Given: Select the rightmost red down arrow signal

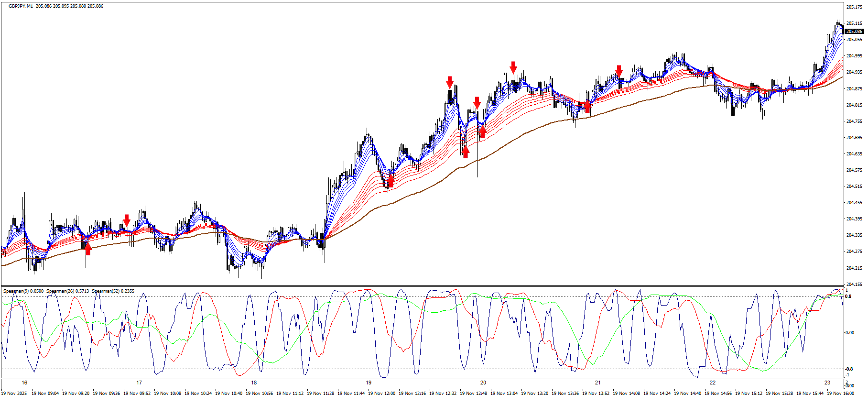Looking at the screenshot, I should point(619,71).
